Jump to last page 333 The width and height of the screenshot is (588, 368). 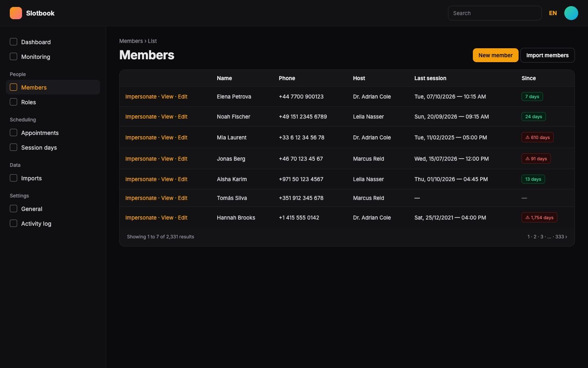pyautogui.click(x=559, y=237)
